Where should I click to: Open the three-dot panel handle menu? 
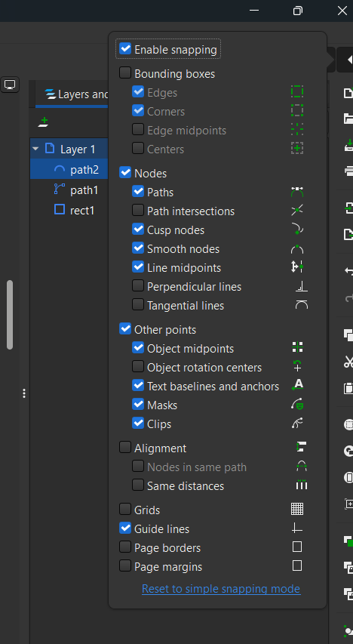24,393
